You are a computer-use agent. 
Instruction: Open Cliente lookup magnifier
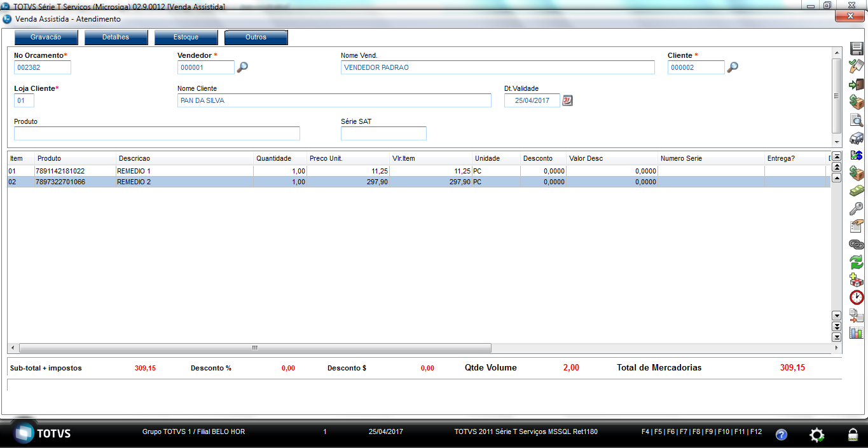(733, 67)
